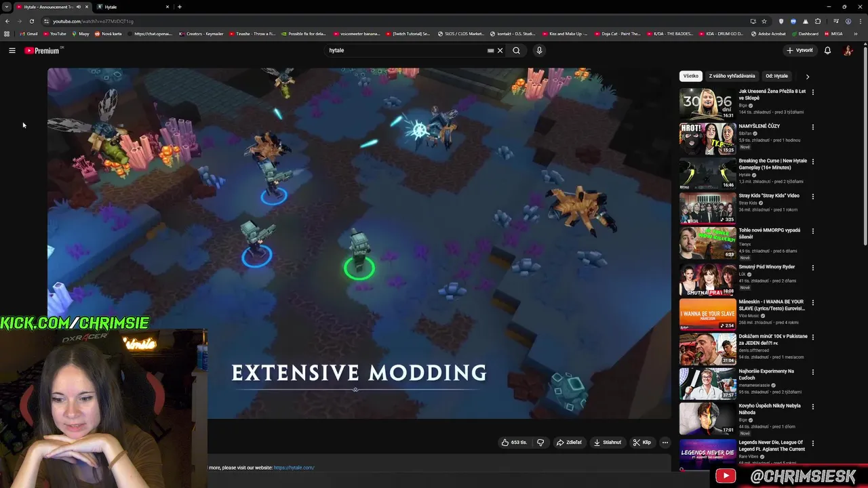The height and width of the screenshot is (488, 868).
Task: Open options for 'NAMYŠLENÉ ČÚZY' video
Action: click(812, 127)
